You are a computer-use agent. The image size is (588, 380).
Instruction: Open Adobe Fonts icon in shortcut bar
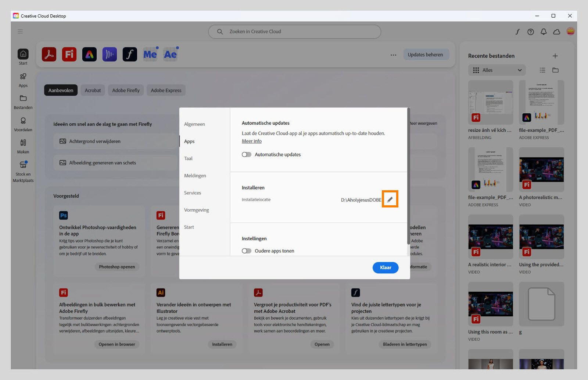pos(130,54)
